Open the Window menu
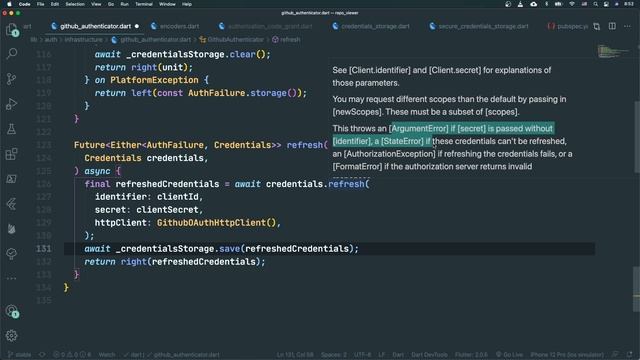This screenshot has height=360, width=640. click(x=167, y=4)
